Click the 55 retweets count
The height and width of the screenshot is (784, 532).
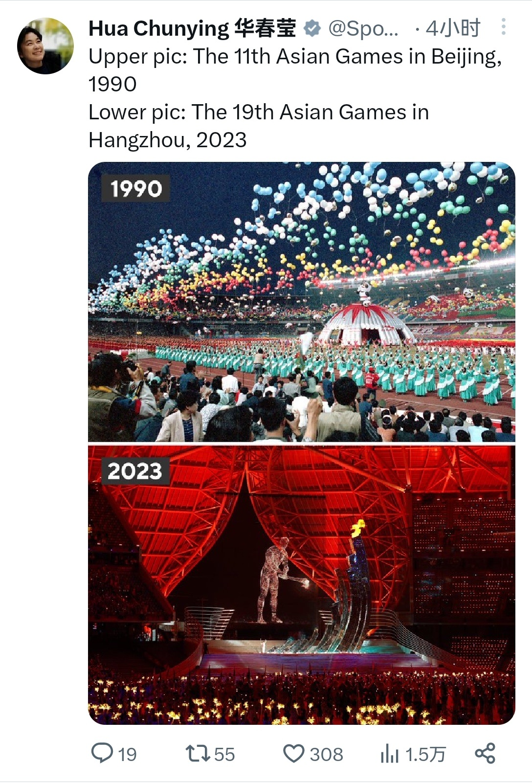tap(224, 754)
